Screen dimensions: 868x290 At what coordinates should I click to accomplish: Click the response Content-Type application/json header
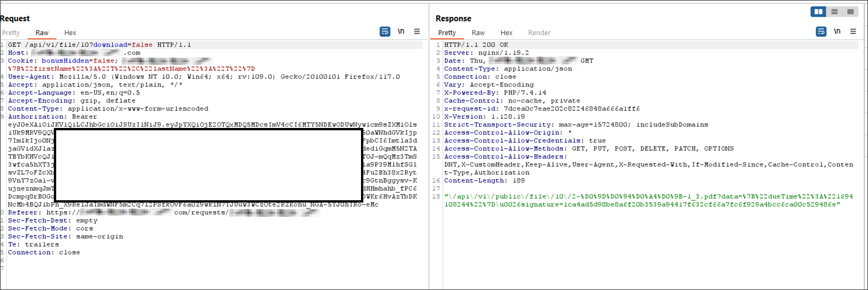tap(508, 69)
